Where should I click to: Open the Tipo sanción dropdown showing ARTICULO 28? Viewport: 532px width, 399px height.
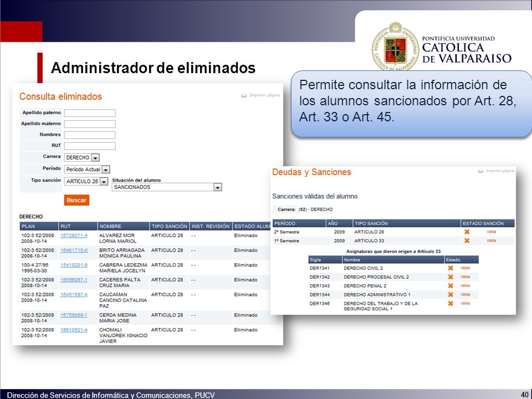(104, 182)
